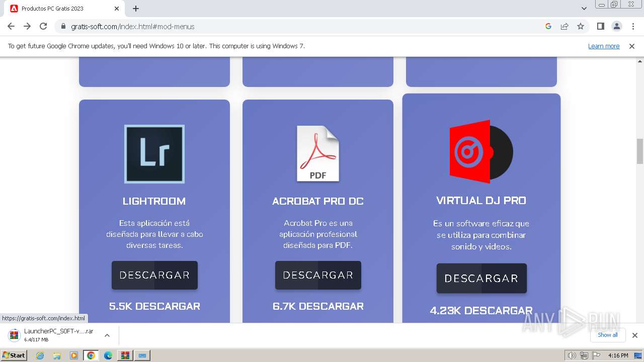Open the Learn more link
644x362 pixels.
(x=604, y=46)
